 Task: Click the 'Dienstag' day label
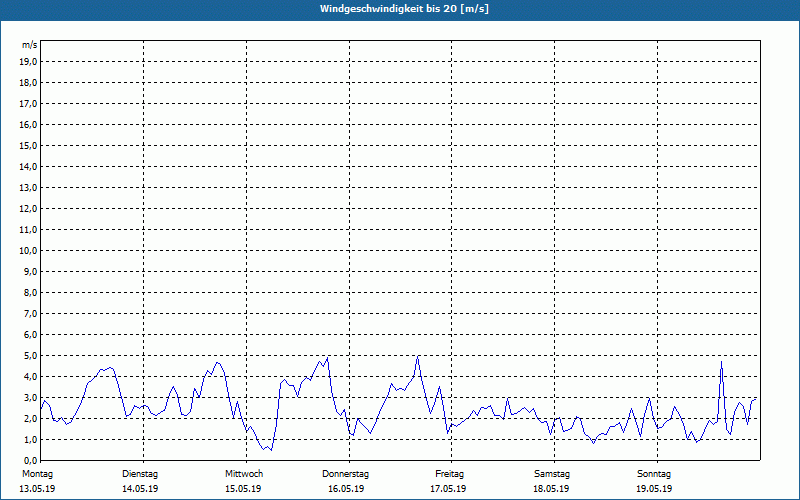click(140, 474)
